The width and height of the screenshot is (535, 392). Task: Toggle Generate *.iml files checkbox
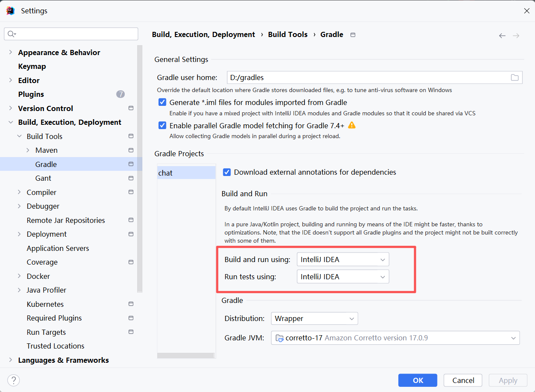[x=163, y=102]
